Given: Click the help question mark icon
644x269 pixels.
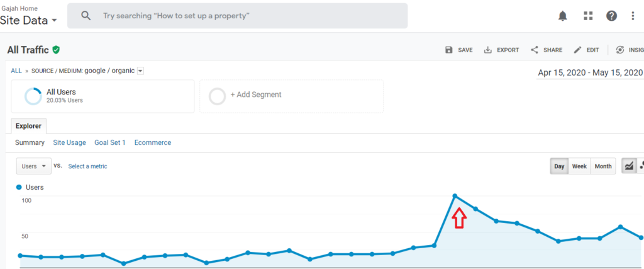Looking at the screenshot, I should tap(611, 16).
